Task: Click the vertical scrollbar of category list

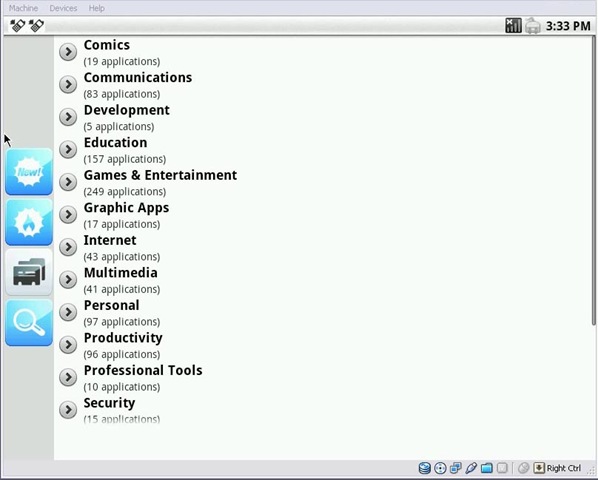Action: [x=594, y=181]
